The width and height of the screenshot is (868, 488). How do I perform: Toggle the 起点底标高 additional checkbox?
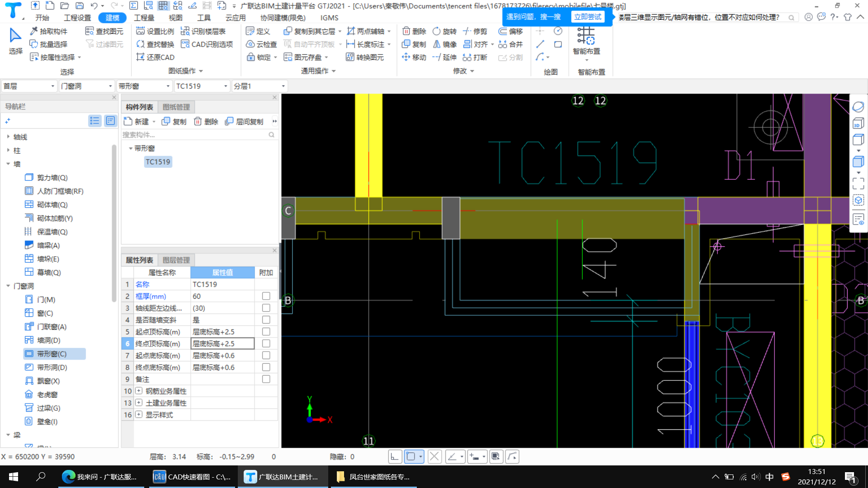(x=266, y=356)
